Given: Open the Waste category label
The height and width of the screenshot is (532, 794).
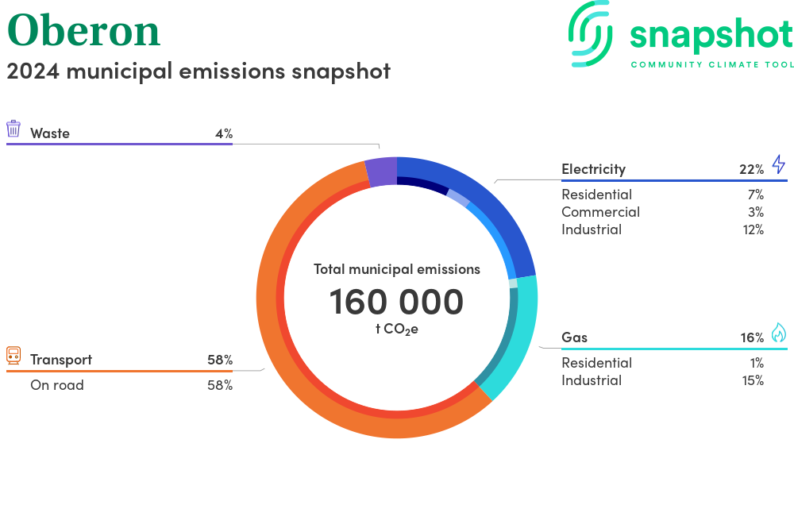Looking at the screenshot, I should pyautogui.click(x=50, y=133).
